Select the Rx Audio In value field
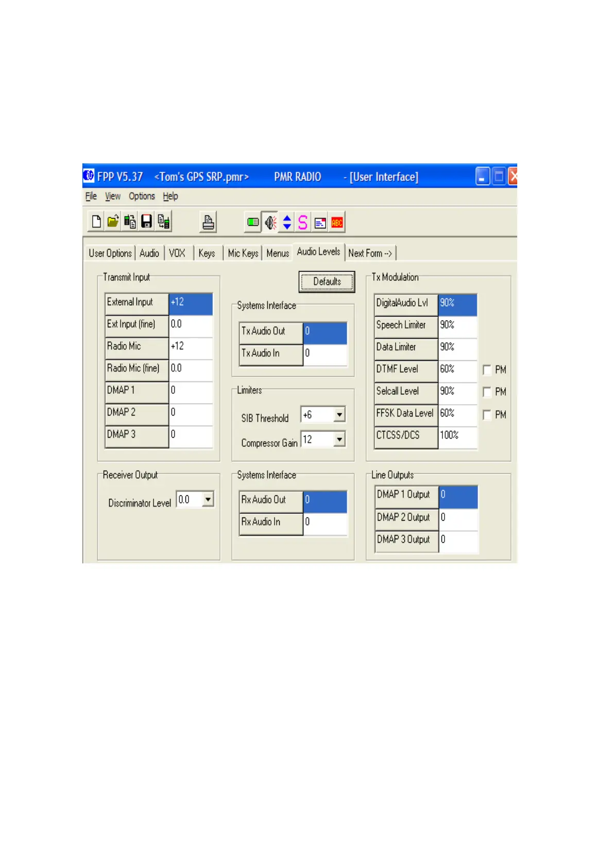 click(325, 523)
